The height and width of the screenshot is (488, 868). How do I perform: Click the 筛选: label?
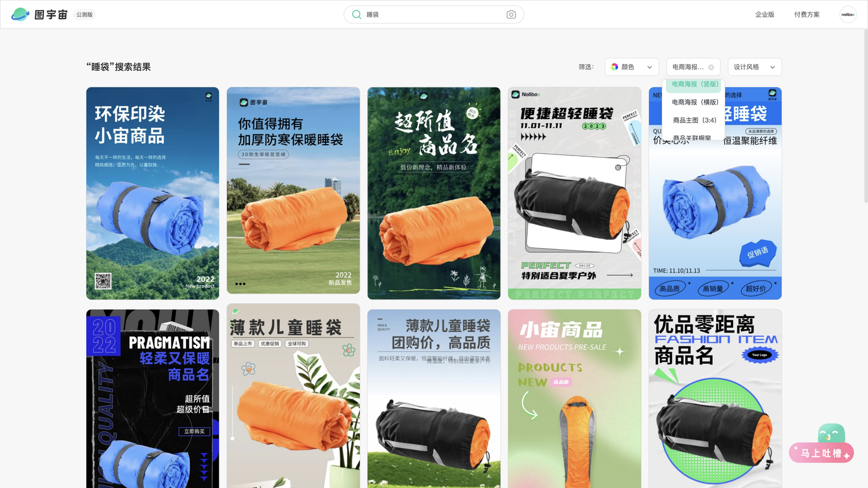point(586,67)
